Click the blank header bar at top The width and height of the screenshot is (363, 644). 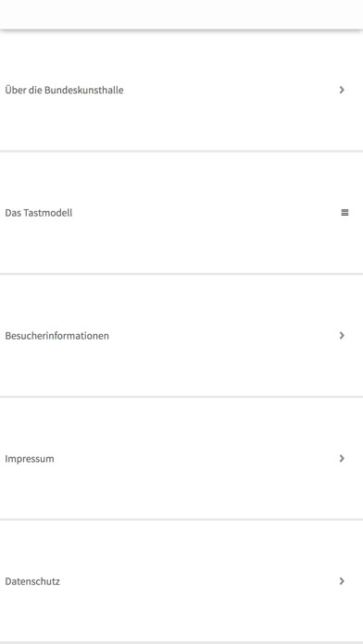coord(181,15)
